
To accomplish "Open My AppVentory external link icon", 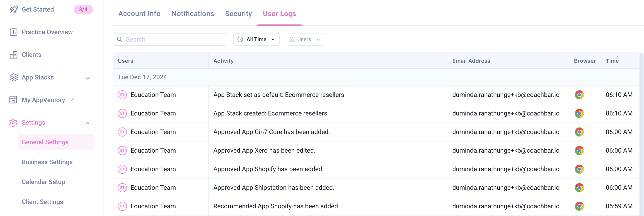I will pyautogui.click(x=71, y=100).
